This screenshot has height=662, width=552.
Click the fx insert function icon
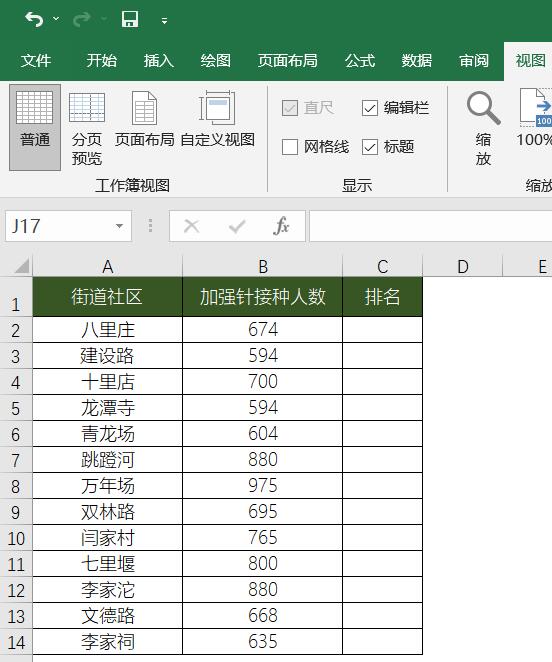281,226
